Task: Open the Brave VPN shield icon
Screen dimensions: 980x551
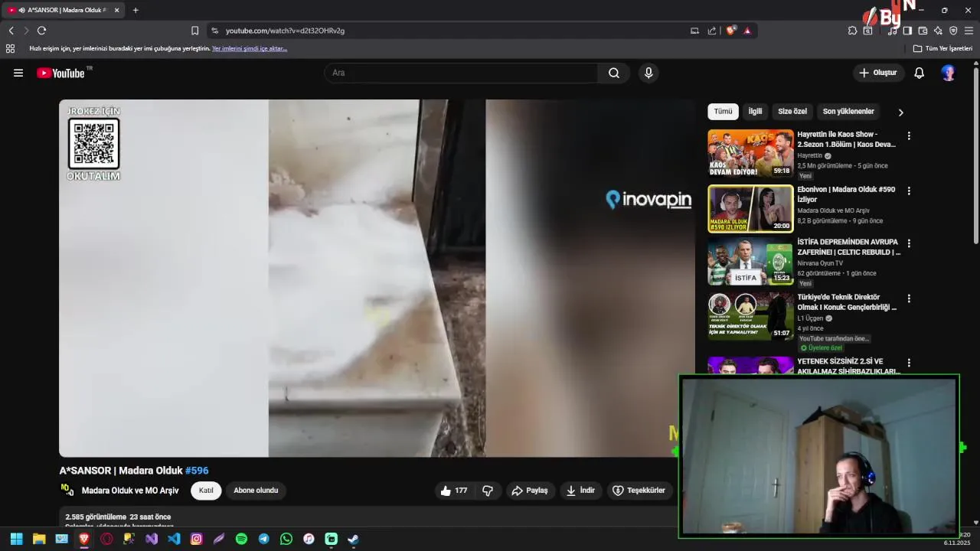Action: (953, 31)
